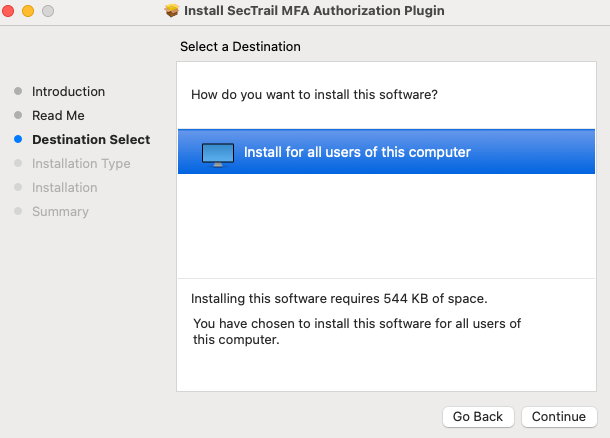Click the 'You have chosen to install' message
This screenshot has width=610, height=438.
tap(357, 331)
